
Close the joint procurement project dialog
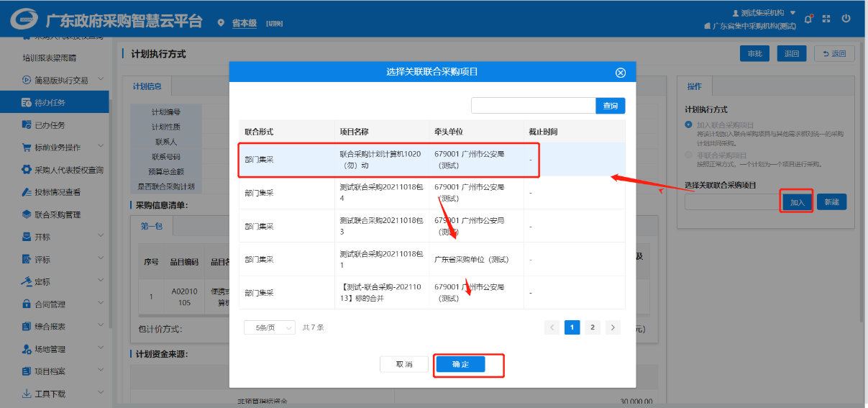(621, 73)
